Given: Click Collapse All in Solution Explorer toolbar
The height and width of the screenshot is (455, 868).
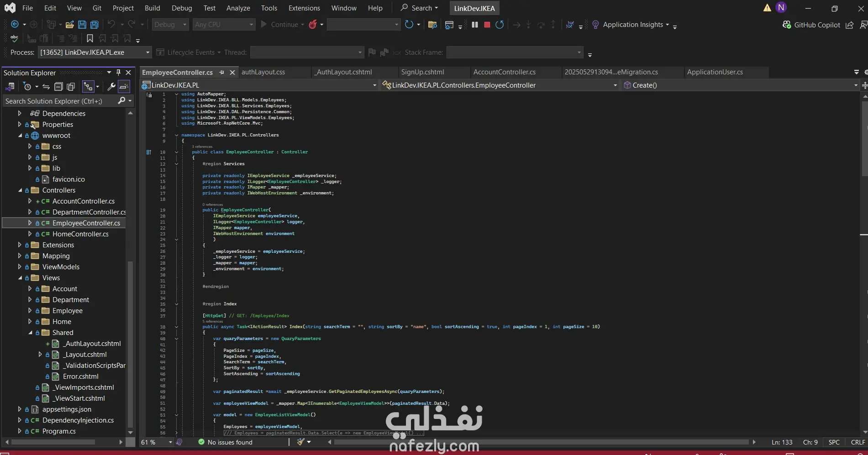Looking at the screenshot, I should coord(58,87).
